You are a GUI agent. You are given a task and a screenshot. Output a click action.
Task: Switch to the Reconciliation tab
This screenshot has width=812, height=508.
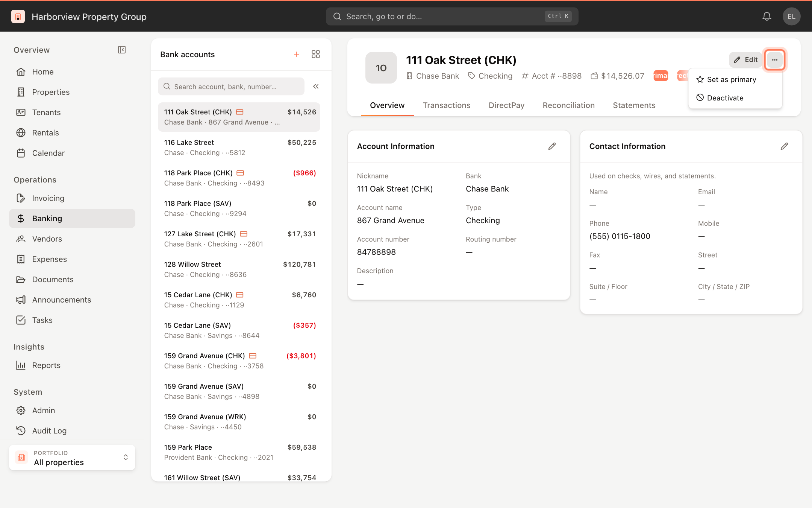pos(568,106)
